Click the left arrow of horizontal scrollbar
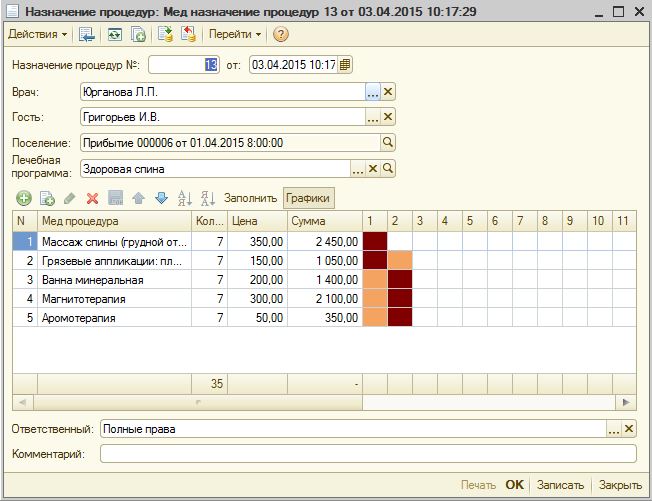652x501 pixels. [x=23, y=402]
